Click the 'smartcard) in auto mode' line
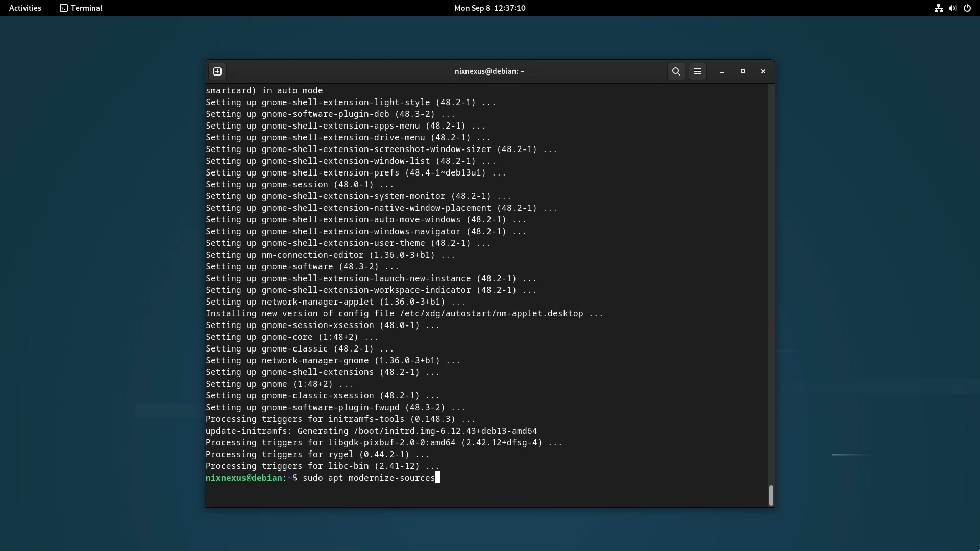 (x=264, y=91)
